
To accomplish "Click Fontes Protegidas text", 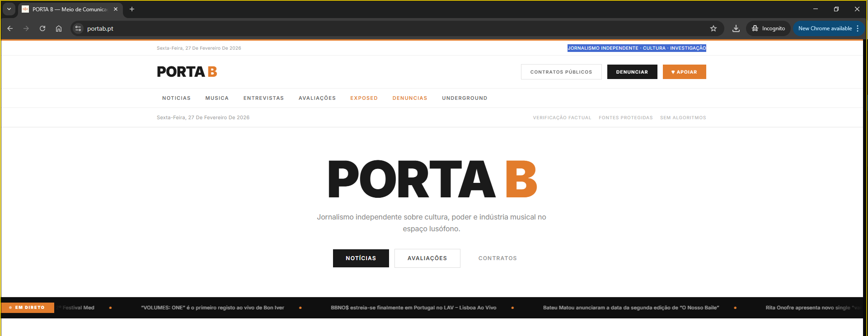I will [x=626, y=117].
